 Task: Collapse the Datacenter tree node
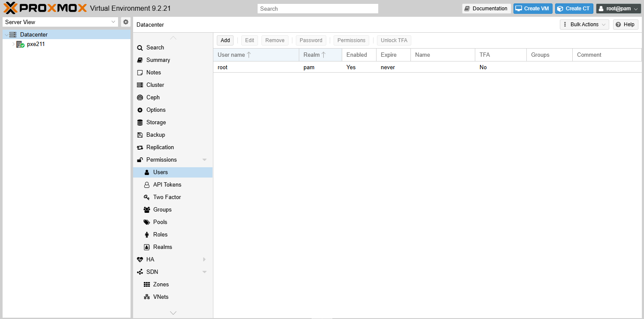pyautogui.click(x=6, y=35)
